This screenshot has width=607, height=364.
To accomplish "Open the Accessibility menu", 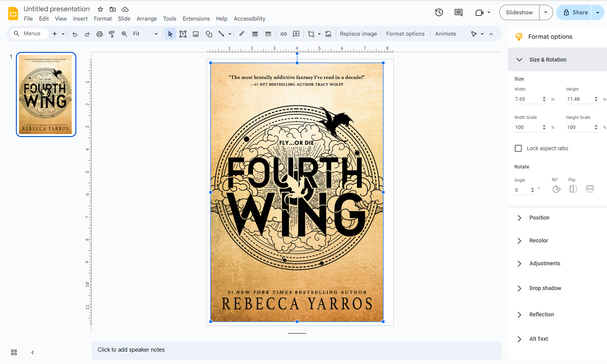I will point(250,19).
